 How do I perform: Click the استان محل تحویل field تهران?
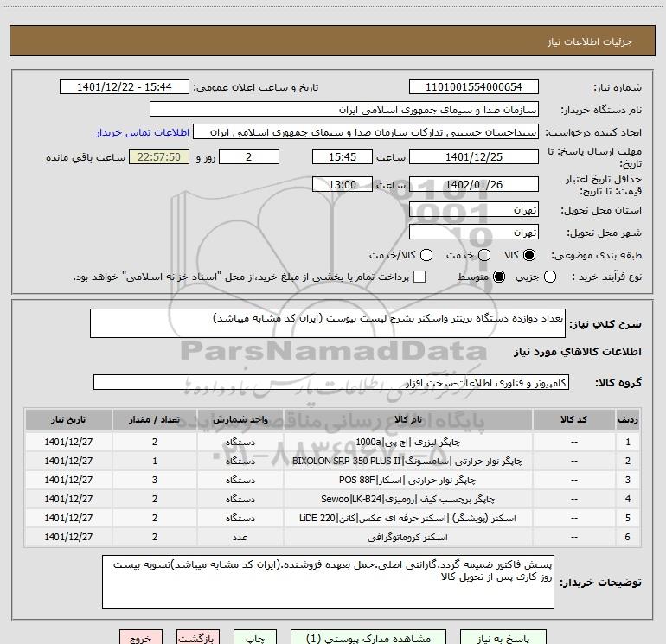(474, 210)
